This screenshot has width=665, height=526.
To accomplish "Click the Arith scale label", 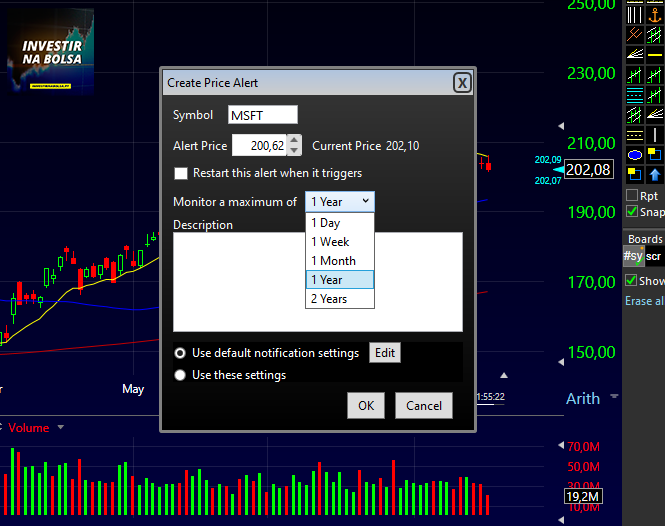I will point(583,399).
